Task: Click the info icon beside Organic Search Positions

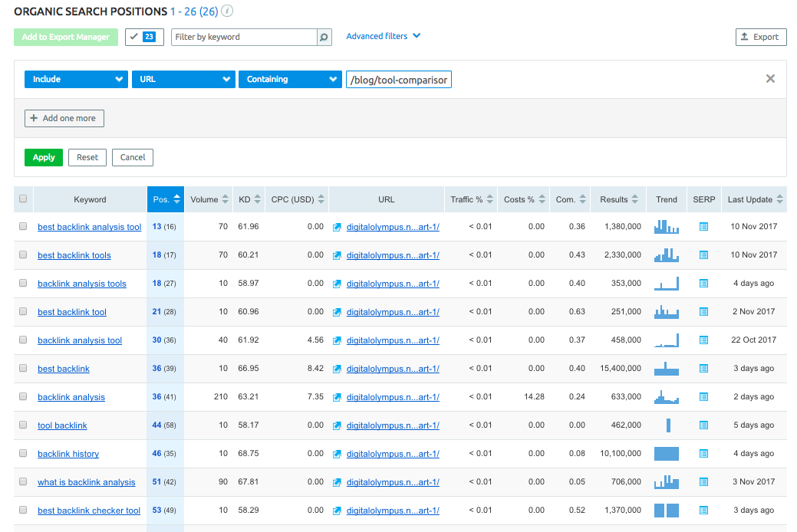Action: tap(228, 11)
